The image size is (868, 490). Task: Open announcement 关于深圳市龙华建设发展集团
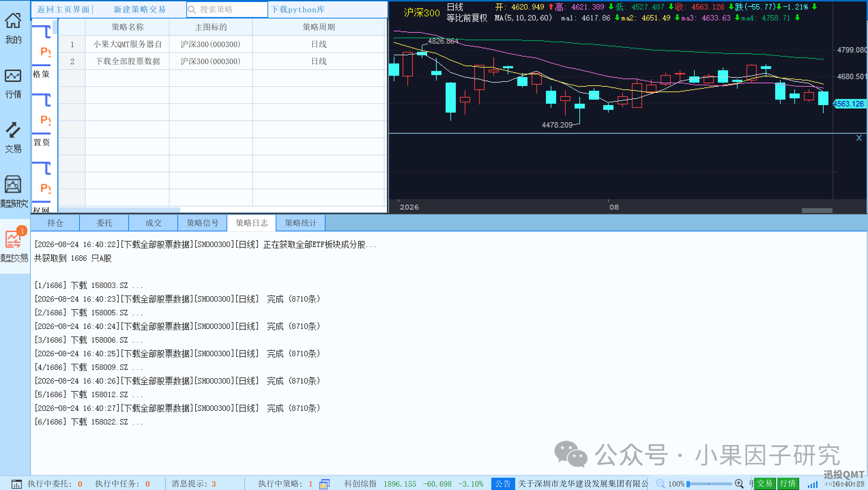[583, 484]
